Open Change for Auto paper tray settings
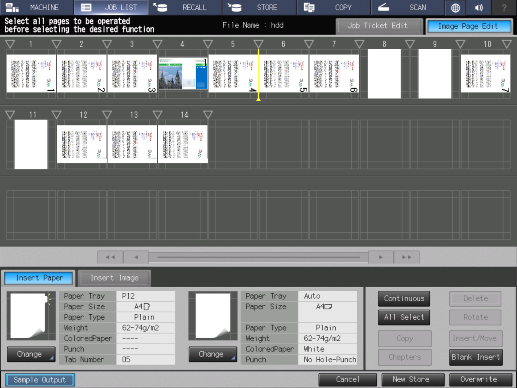This screenshot has height=388, width=517. pos(213,354)
